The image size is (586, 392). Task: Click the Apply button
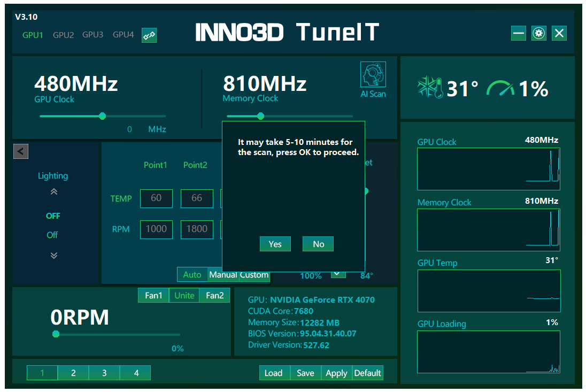pyautogui.click(x=337, y=373)
